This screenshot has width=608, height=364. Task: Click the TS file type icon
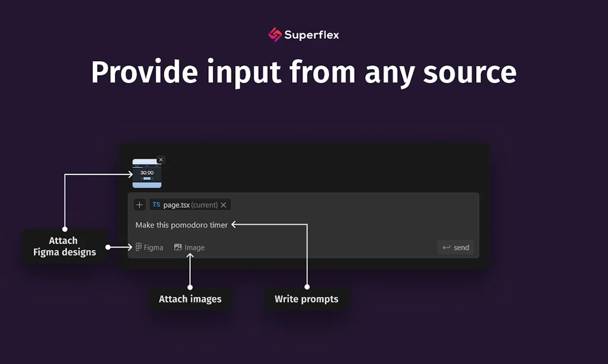156,204
